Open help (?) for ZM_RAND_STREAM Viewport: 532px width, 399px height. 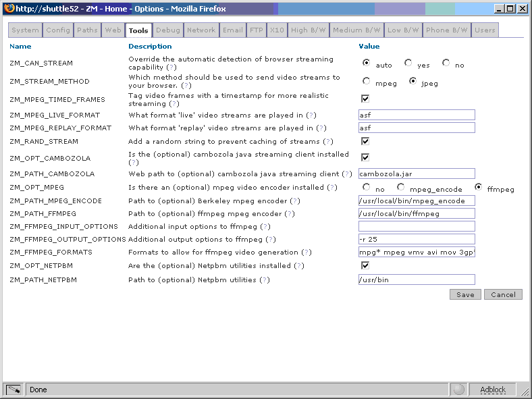pyautogui.click(x=327, y=142)
